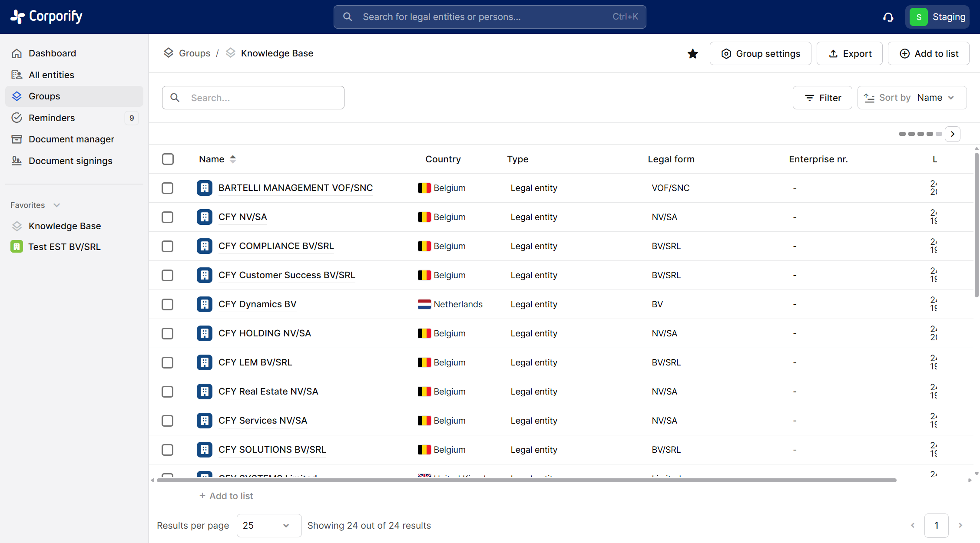Click the favorite star icon

692,53
